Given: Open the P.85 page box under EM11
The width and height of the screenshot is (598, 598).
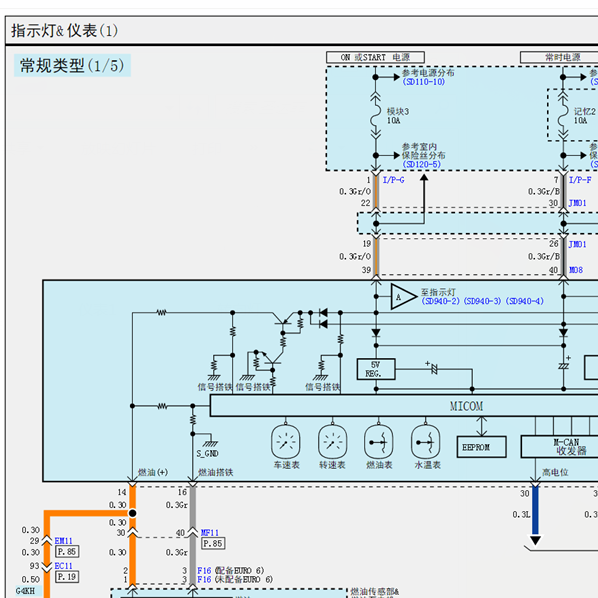Looking at the screenshot, I should point(68,551).
